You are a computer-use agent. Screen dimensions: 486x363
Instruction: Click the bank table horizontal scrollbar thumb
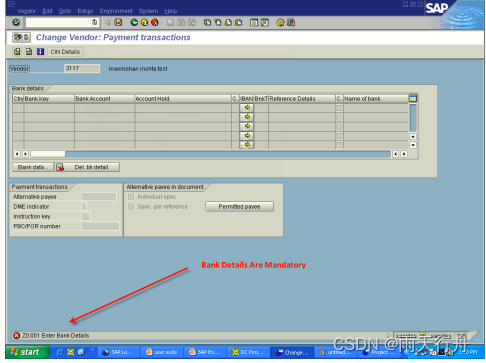click(48, 154)
